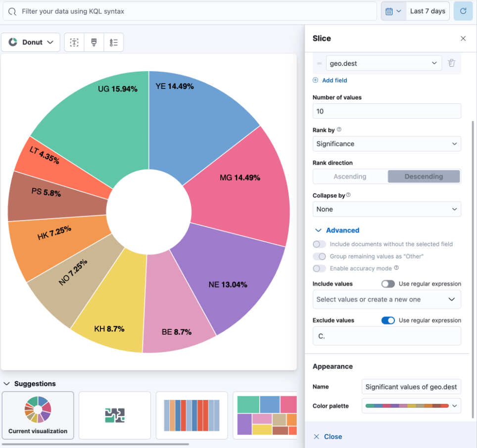Open the Collapse by dropdown
Screen dimensions: 477x448
(x=386, y=209)
